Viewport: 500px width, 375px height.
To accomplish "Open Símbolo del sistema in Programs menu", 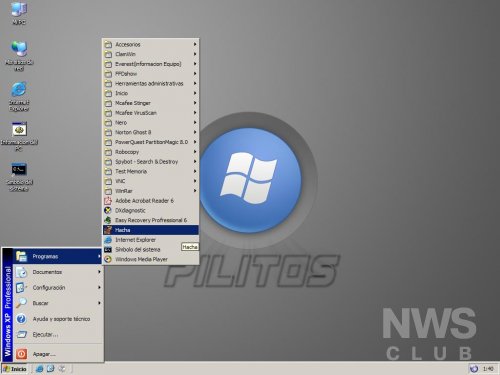I will 151,249.
